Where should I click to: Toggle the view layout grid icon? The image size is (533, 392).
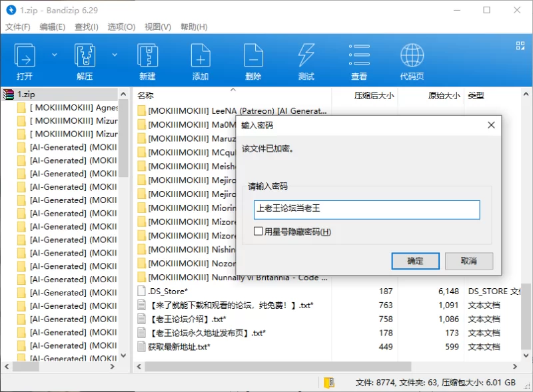click(x=520, y=45)
